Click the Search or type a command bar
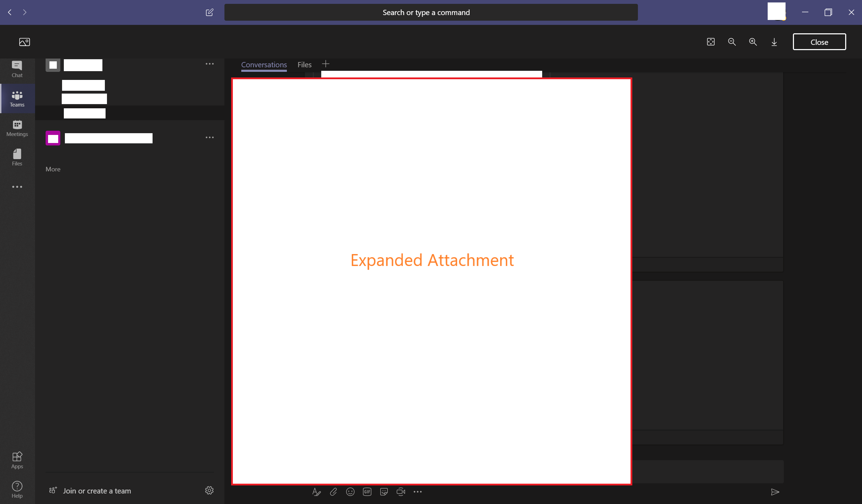This screenshot has width=862, height=504. click(426, 12)
